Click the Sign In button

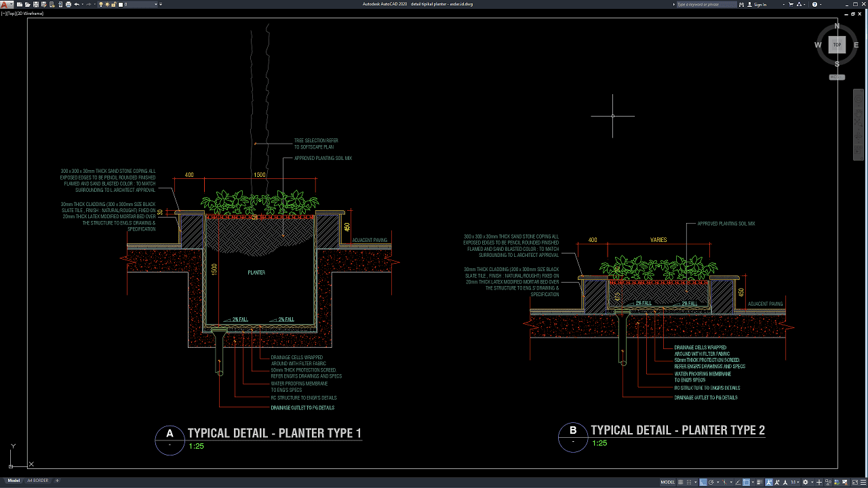[x=760, y=4]
